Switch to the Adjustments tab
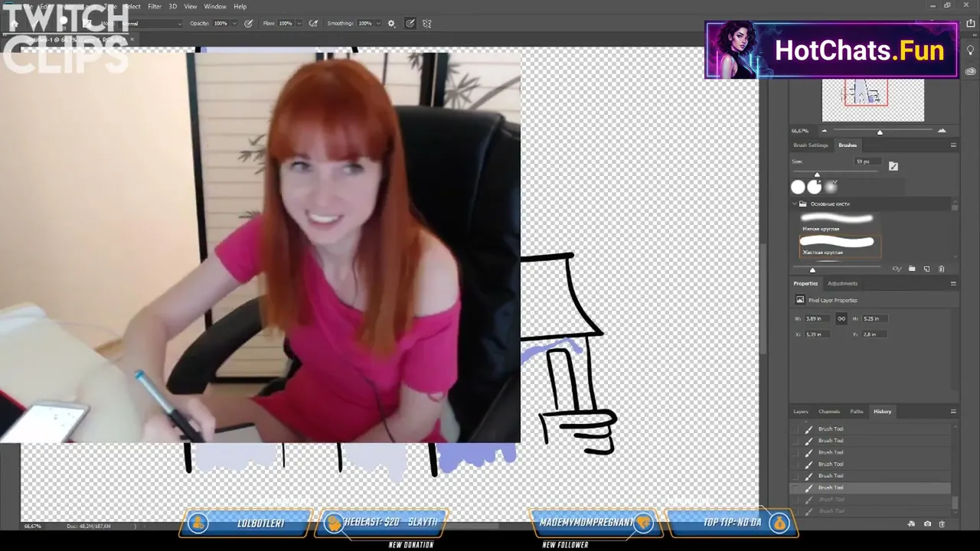The height and width of the screenshot is (551, 980). coord(843,284)
